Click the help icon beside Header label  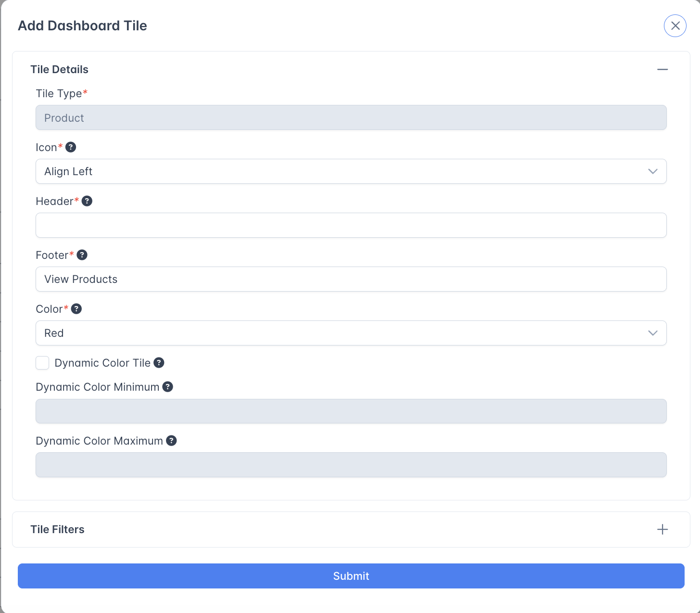tap(87, 201)
